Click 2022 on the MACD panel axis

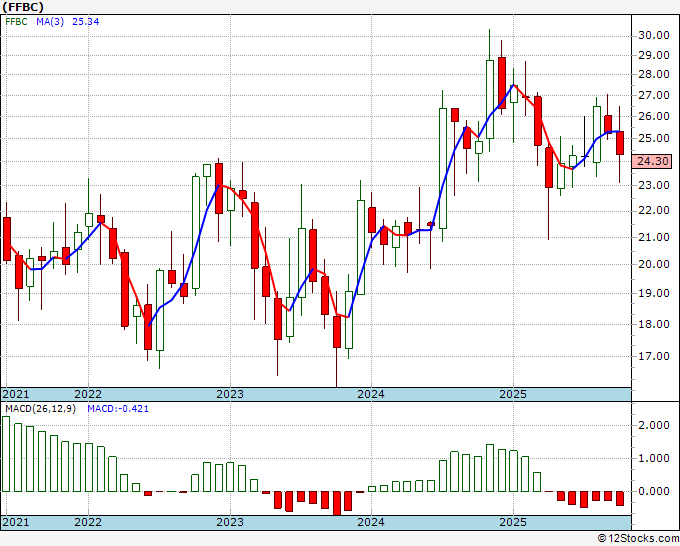point(88,522)
